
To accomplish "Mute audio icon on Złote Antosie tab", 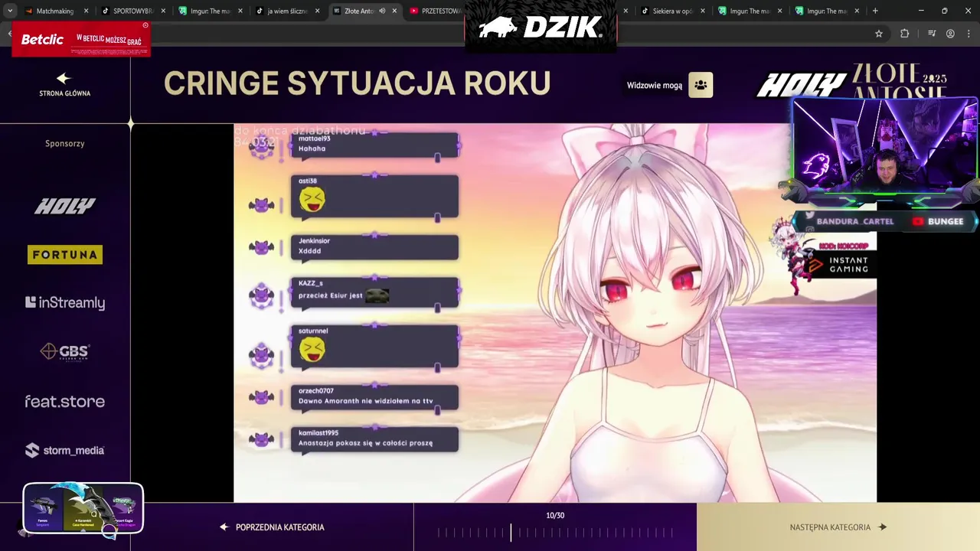I will coord(382,11).
